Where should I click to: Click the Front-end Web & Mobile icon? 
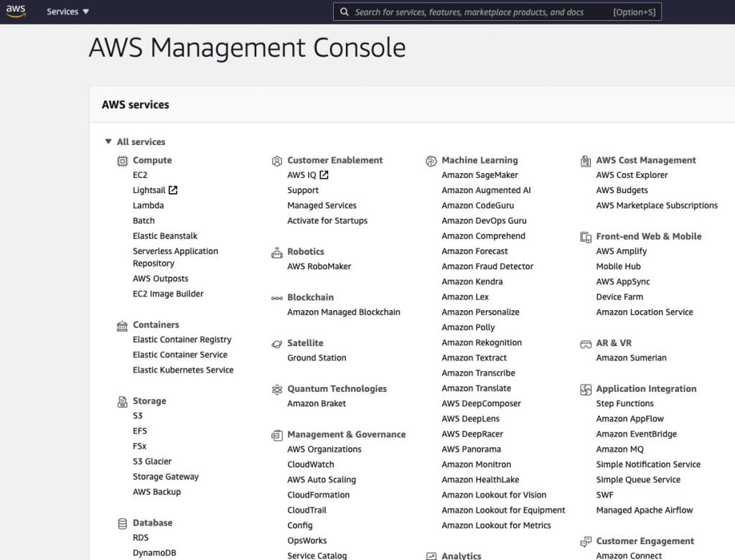pos(586,237)
